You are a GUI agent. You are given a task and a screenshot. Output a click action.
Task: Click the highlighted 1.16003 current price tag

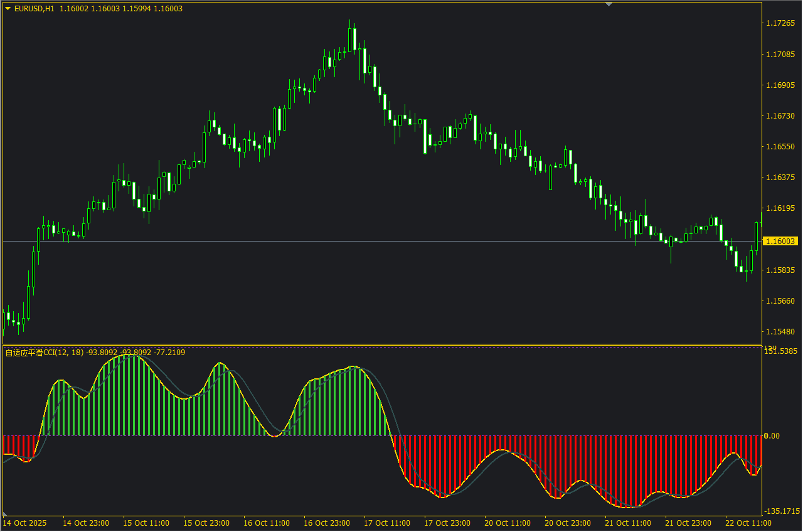(x=780, y=241)
